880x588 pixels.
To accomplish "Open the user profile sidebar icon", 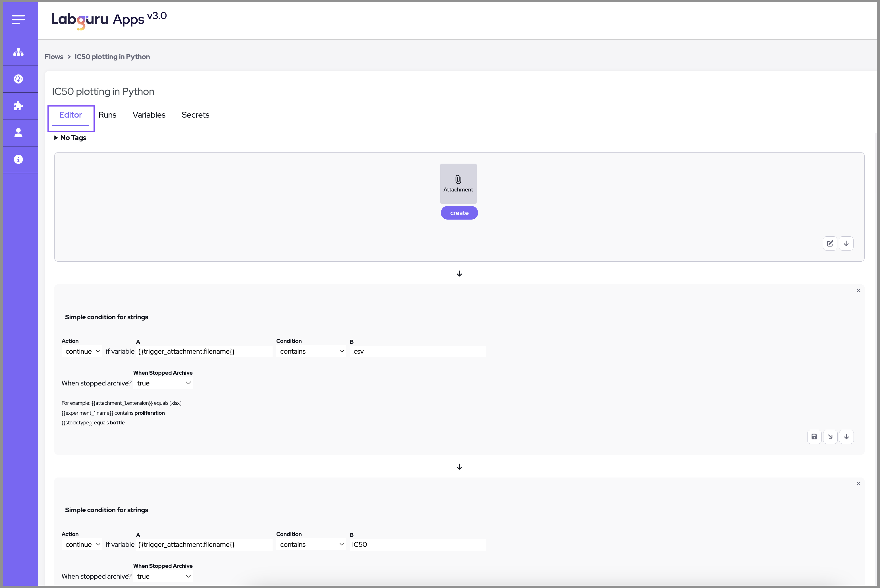I will [x=18, y=132].
